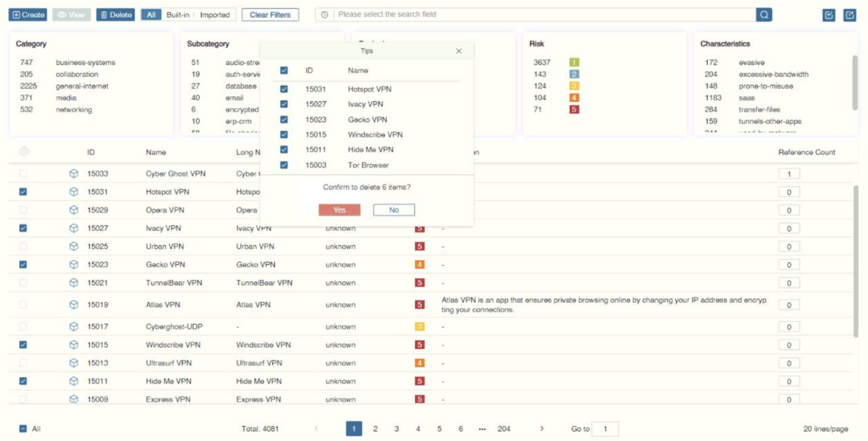Open the 20 lines/page selector
This screenshot has width=868, height=441.
[x=825, y=429]
